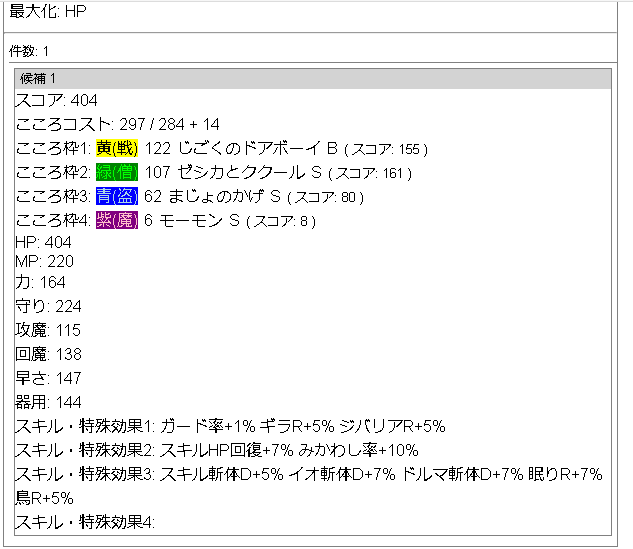The height and width of the screenshot is (549, 633).
Task: Click the '(スコア: 8)' value
Action: (x=281, y=221)
